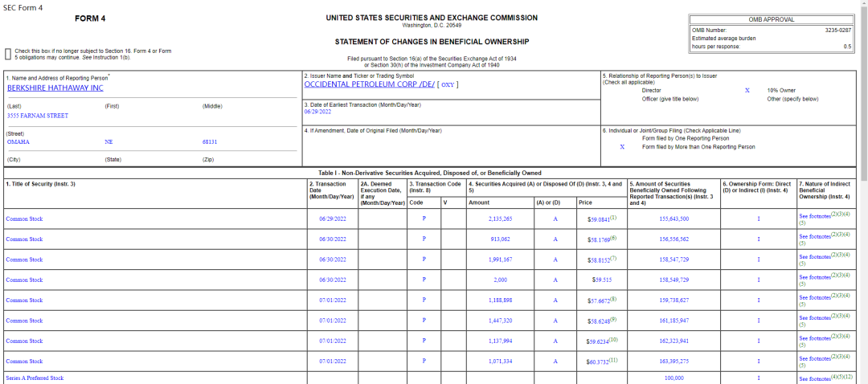Click the Common Stock title in the 2,135,265 row
This screenshot has height=384, width=868.
pos(24,219)
